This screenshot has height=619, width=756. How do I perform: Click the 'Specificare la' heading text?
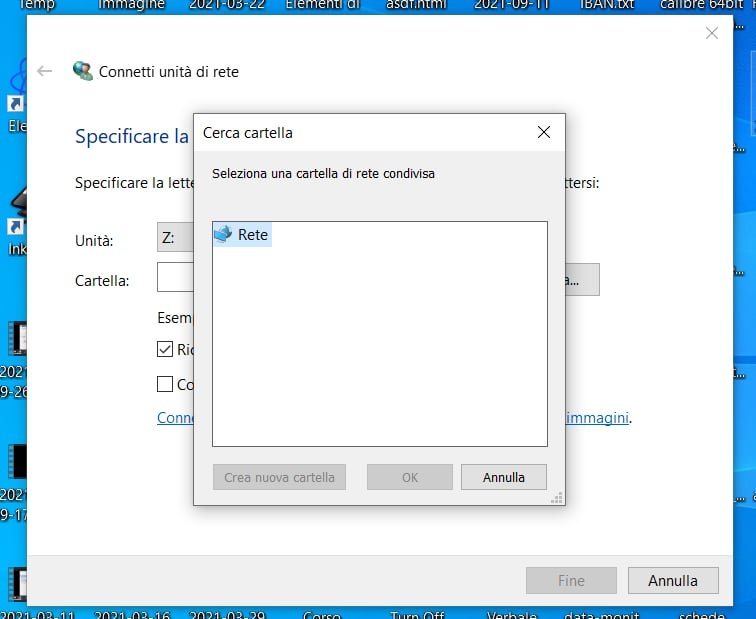132,136
